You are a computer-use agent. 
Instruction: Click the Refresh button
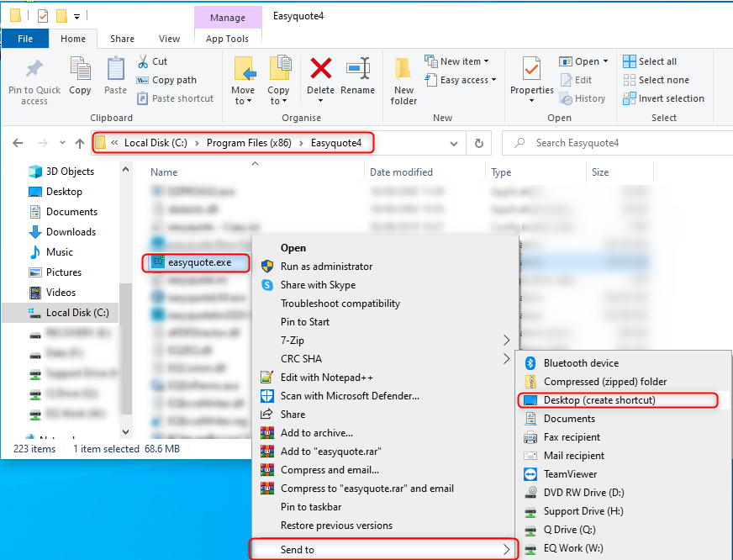click(478, 143)
